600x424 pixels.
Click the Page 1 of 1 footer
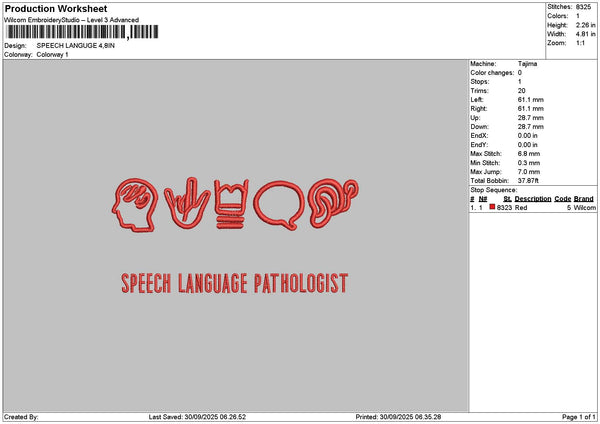click(579, 417)
